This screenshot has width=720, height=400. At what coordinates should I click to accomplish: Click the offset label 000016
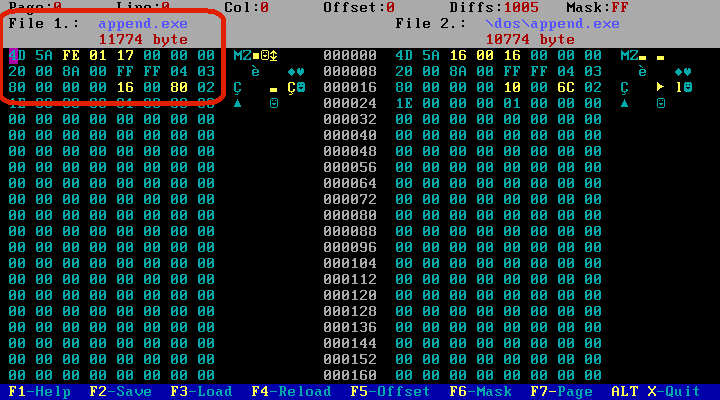coord(350,87)
